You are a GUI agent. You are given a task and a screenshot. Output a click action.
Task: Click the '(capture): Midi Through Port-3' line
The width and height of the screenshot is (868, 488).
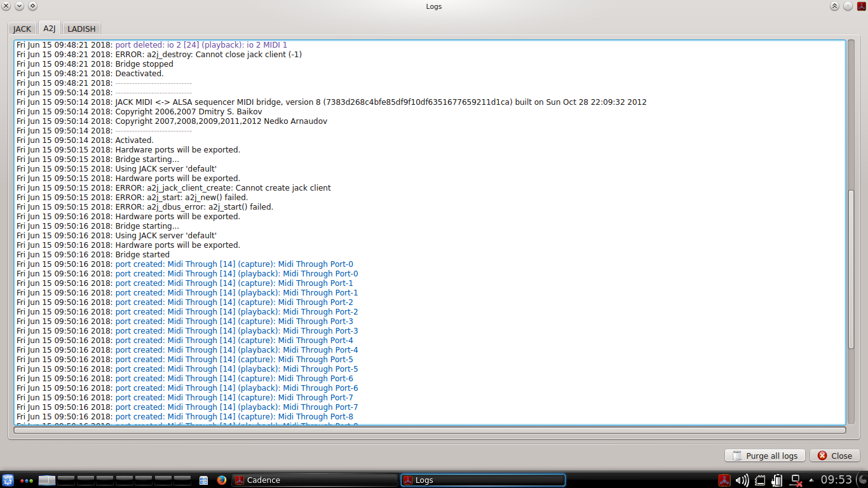185,322
